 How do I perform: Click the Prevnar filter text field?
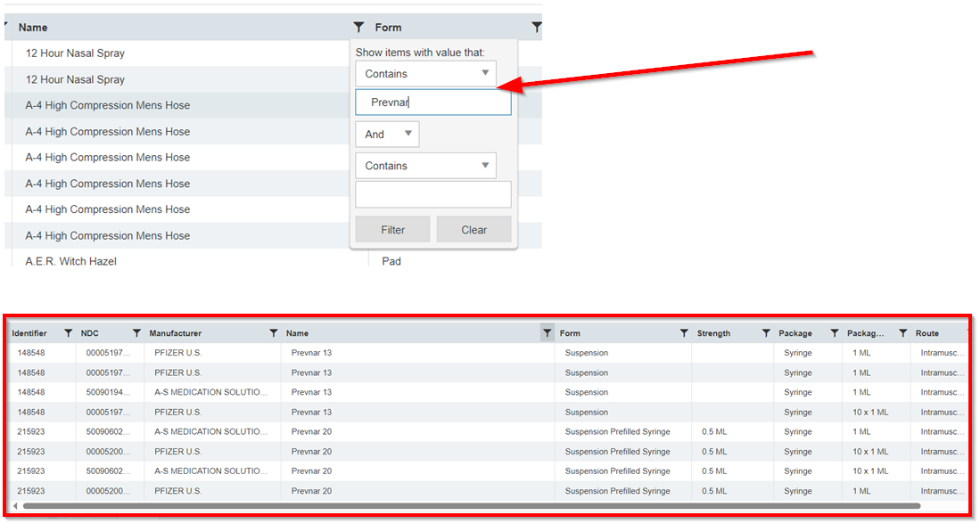coord(433,102)
